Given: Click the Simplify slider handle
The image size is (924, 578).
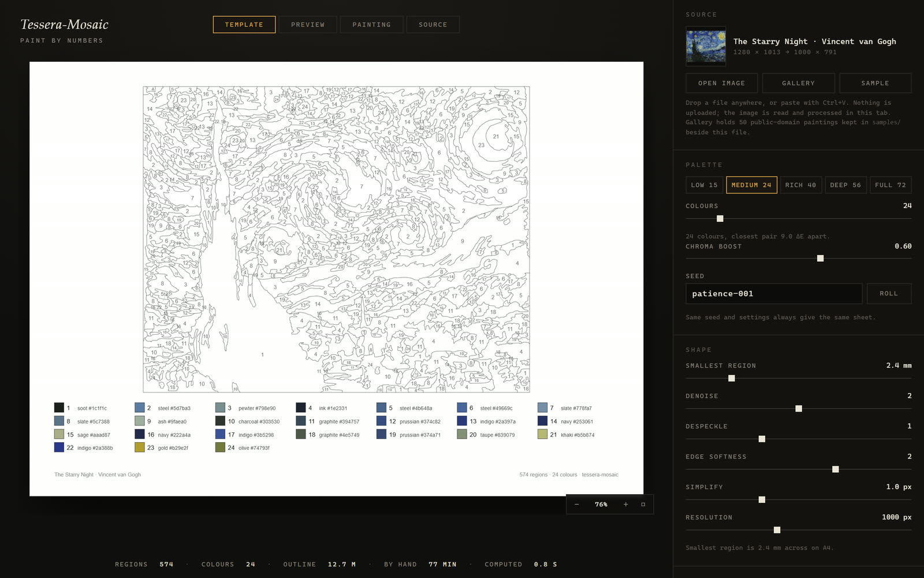Looking at the screenshot, I should point(762,499).
